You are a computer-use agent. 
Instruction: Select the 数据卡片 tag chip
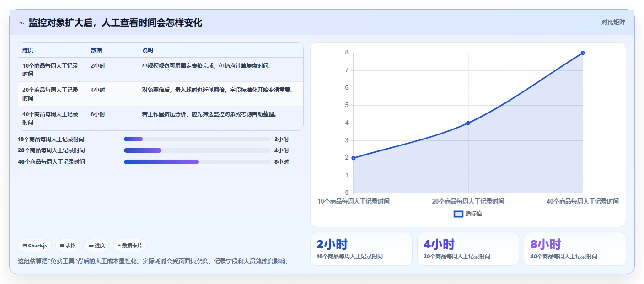point(130,246)
